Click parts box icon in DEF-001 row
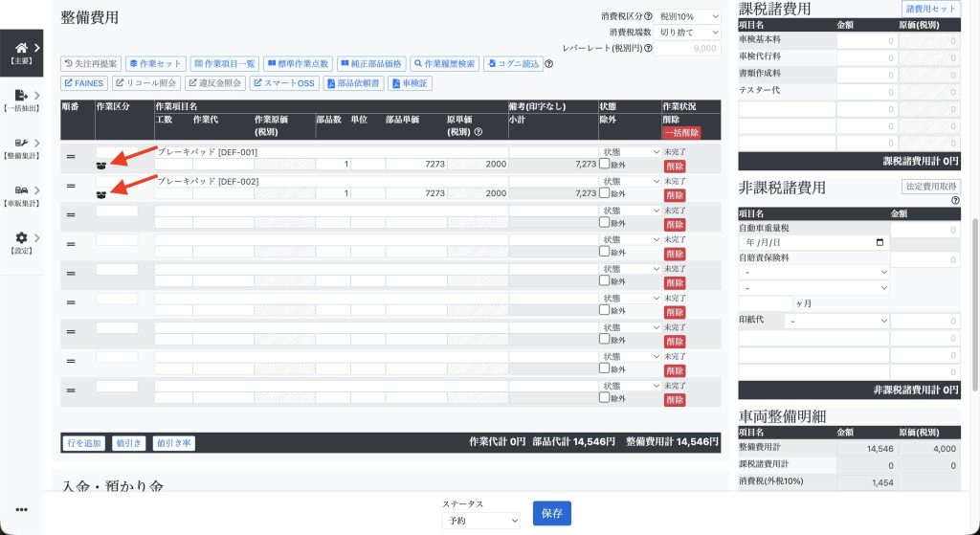The height and width of the screenshot is (535, 980). click(100, 166)
